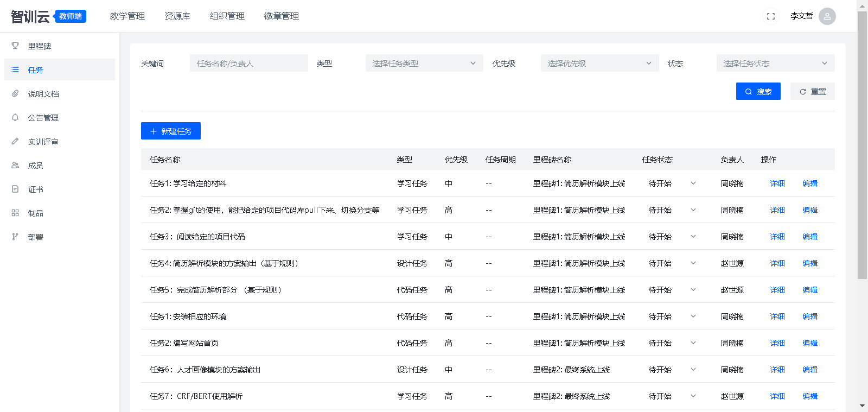The width and height of the screenshot is (868, 412).
Task: Click the 智训云 logo
Action: point(30,16)
